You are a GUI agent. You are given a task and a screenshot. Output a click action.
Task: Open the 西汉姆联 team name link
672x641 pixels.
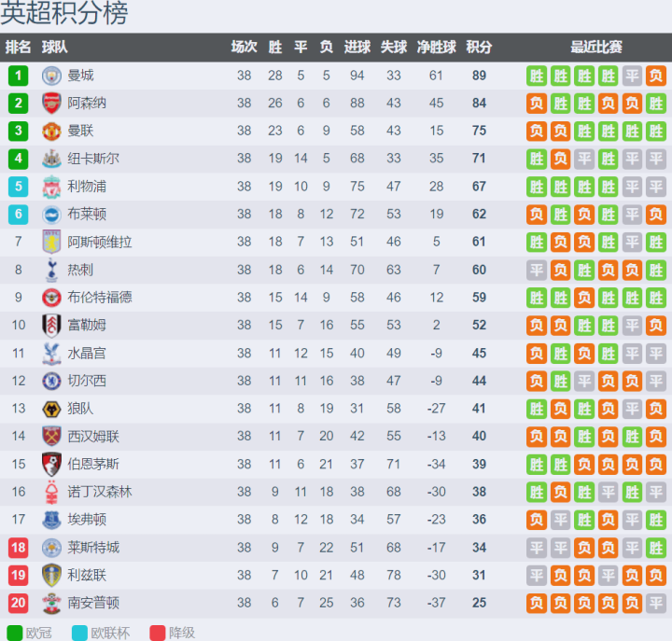point(93,437)
